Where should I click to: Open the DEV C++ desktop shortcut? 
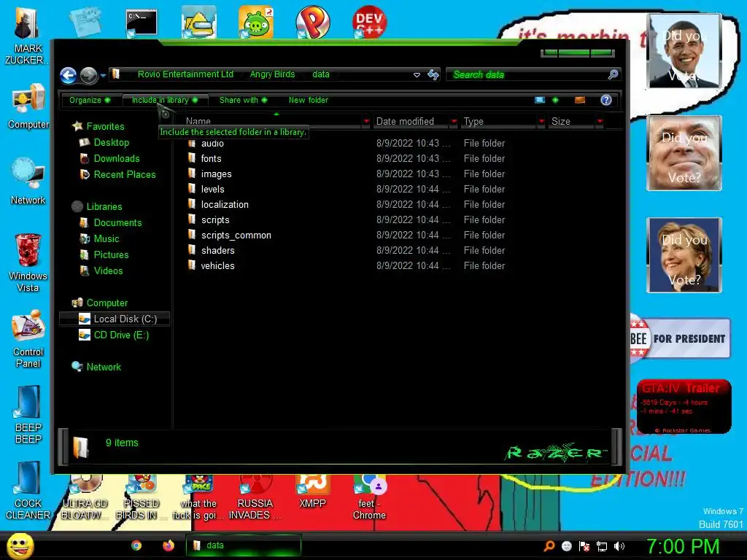(369, 22)
